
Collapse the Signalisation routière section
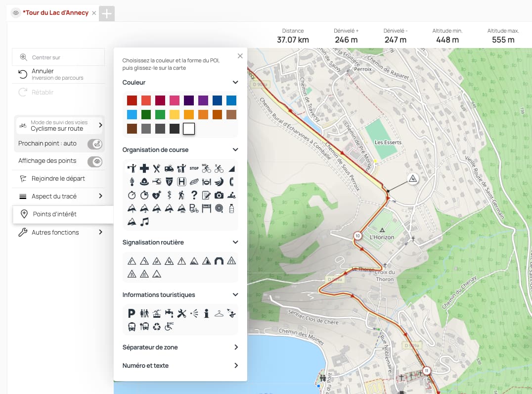click(235, 242)
